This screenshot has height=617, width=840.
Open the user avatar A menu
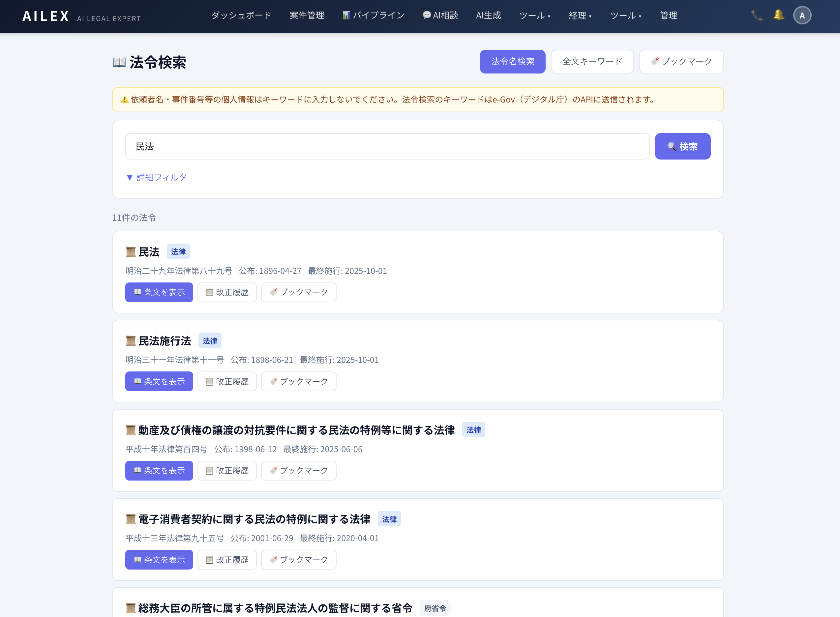coord(802,15)
